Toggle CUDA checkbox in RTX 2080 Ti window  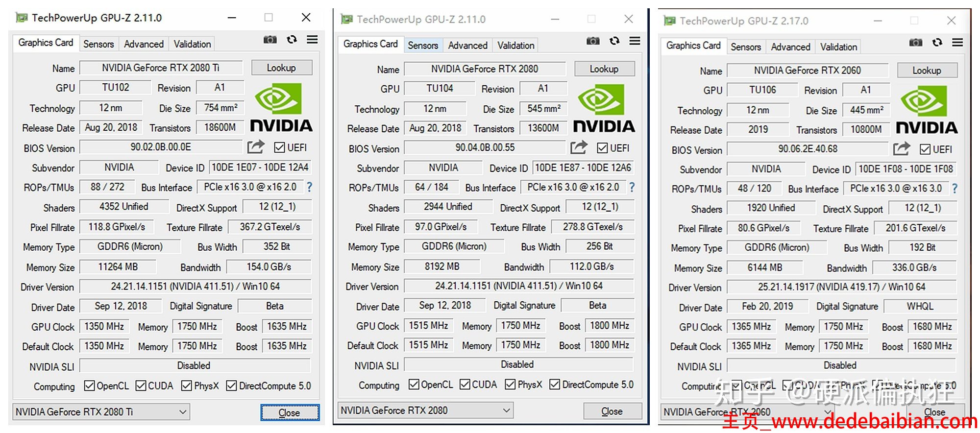point(141,386)
